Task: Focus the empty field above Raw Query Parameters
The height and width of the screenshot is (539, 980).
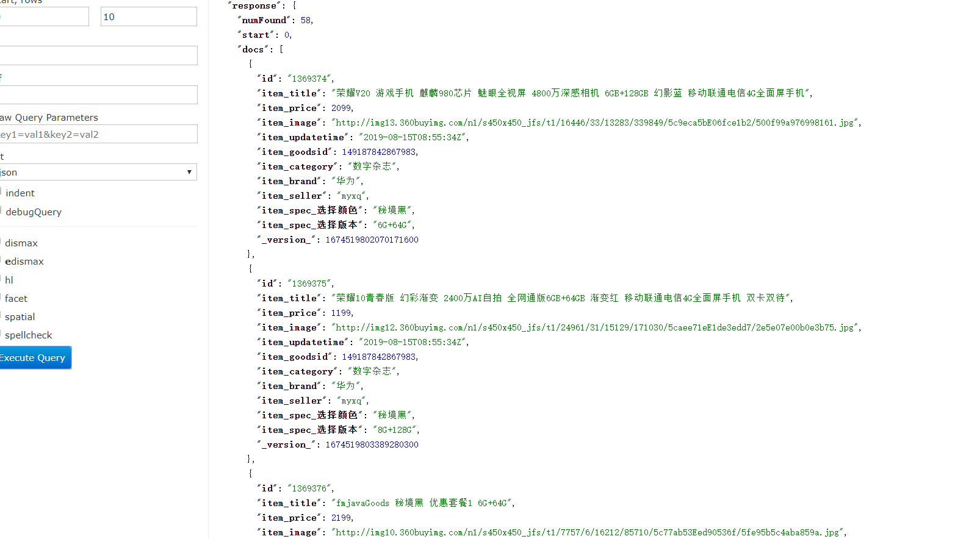Action: [x=98, y=95]
